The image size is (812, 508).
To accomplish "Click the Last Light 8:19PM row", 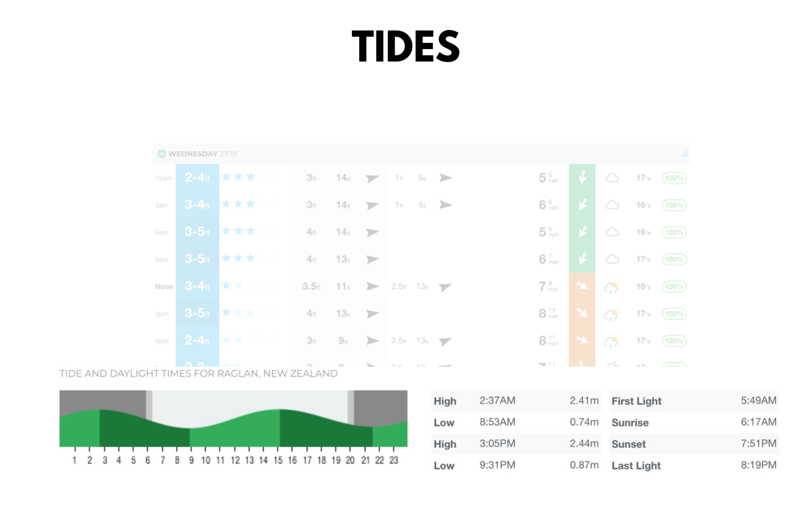I will point(694,465).
